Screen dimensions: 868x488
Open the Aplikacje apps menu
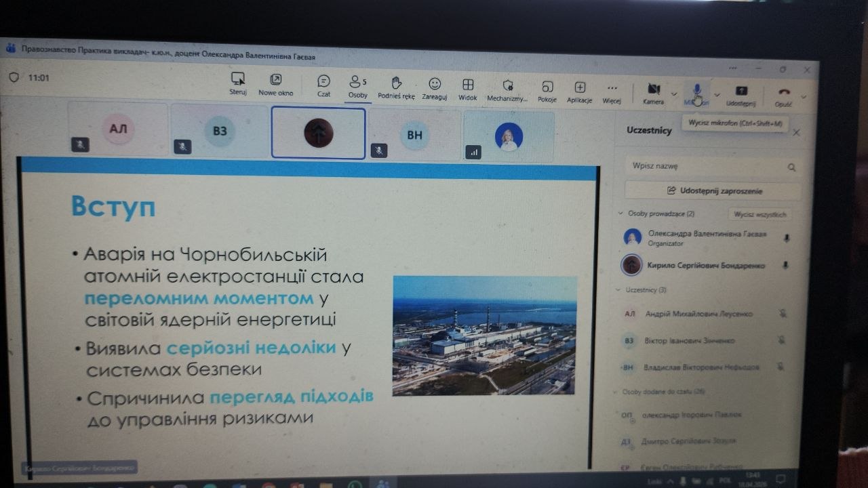coord(580,91)
